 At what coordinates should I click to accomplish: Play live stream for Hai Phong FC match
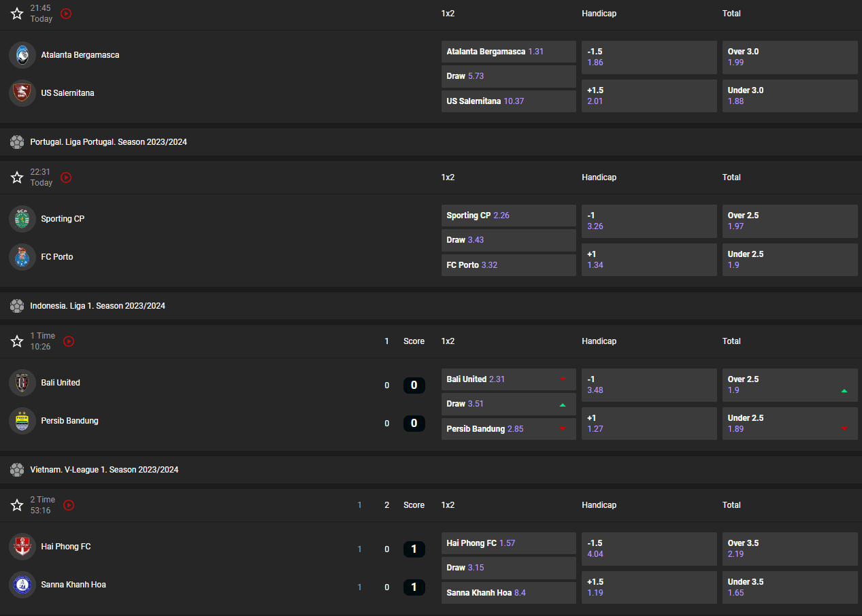(69, 505)
